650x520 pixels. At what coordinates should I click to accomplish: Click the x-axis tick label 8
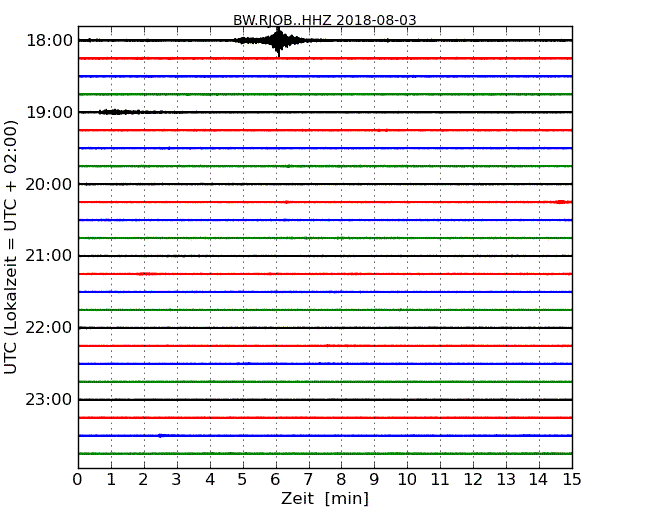click(341, 479)
